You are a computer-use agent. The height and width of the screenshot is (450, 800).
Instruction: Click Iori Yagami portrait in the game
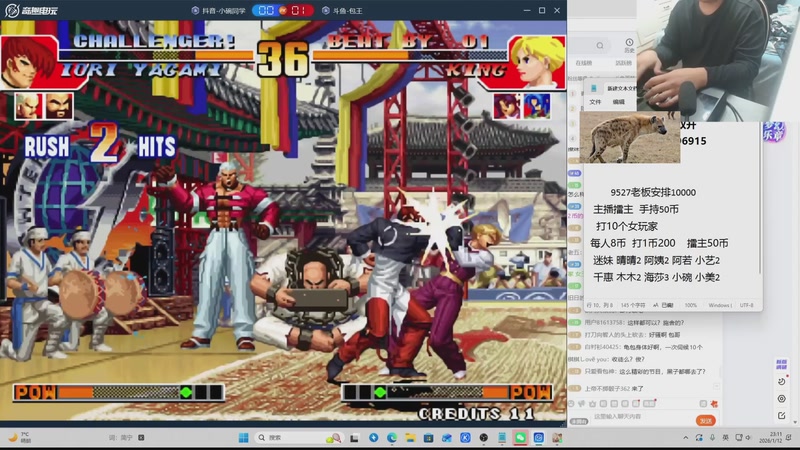point(29,62)
